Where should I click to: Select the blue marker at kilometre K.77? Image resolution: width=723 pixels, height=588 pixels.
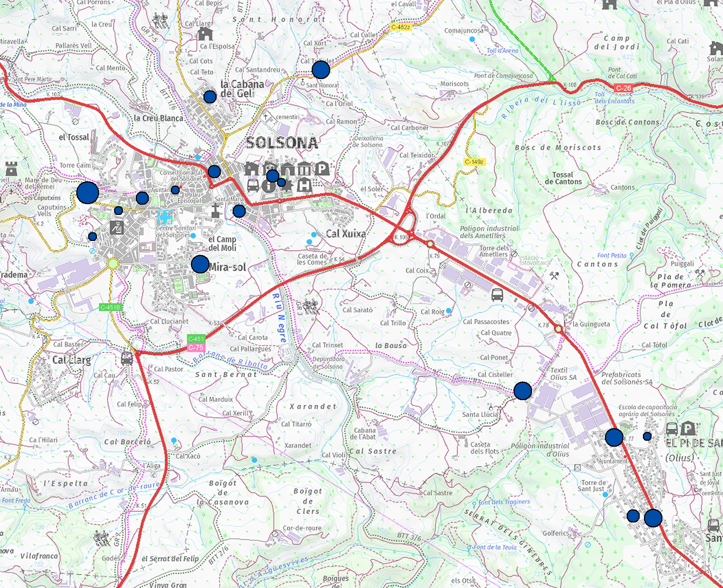614,437
